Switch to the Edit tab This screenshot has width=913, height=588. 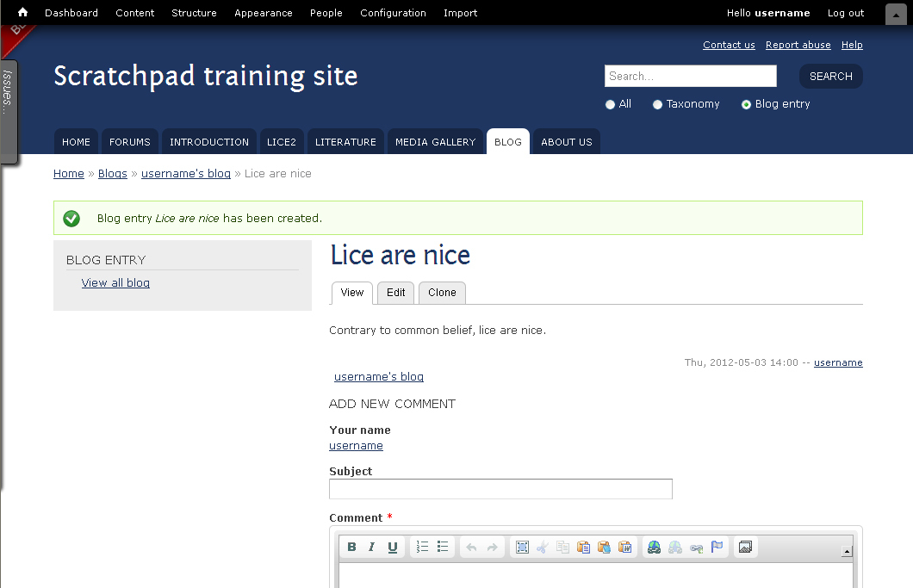click(x=396, y=292)
